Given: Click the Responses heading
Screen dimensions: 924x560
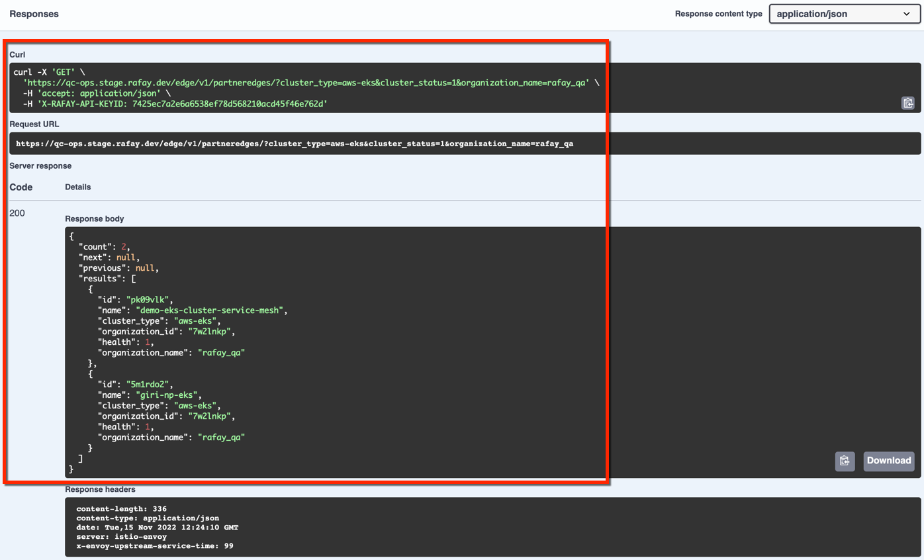Looking at the screenshot, I should tap(34, 14).
